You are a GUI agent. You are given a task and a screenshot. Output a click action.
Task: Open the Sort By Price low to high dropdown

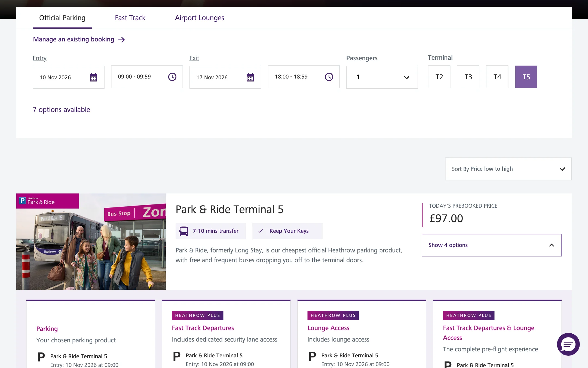[508, 169]
